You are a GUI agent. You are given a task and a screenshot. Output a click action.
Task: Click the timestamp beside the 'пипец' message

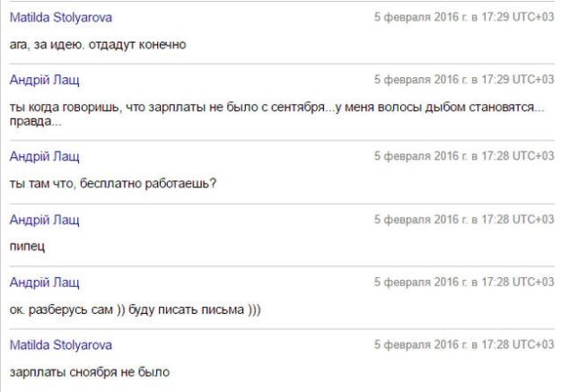pos(464,220)
